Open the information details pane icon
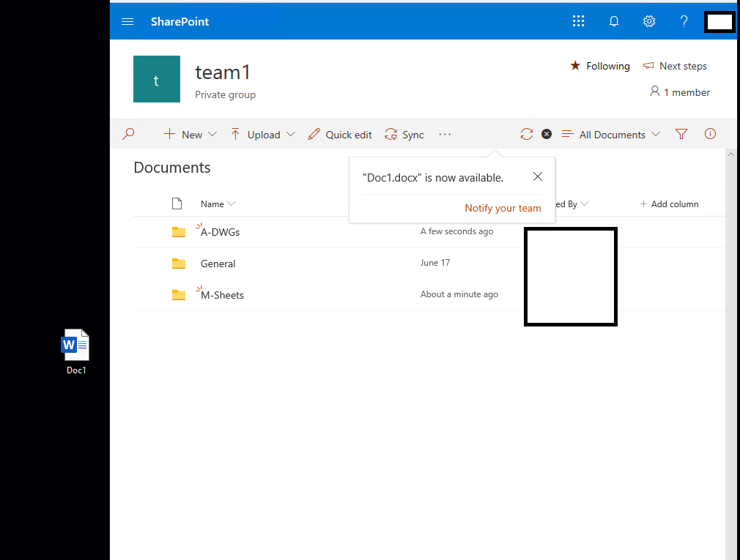The image size is (740, 560). pyautogui.click(x=710, y=134)
